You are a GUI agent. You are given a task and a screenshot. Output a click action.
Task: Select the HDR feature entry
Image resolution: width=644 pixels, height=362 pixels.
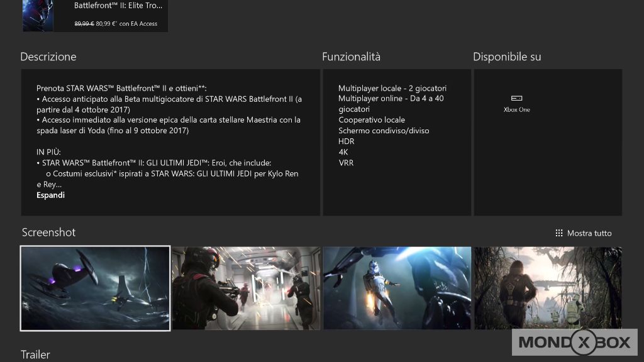point(345,141)
